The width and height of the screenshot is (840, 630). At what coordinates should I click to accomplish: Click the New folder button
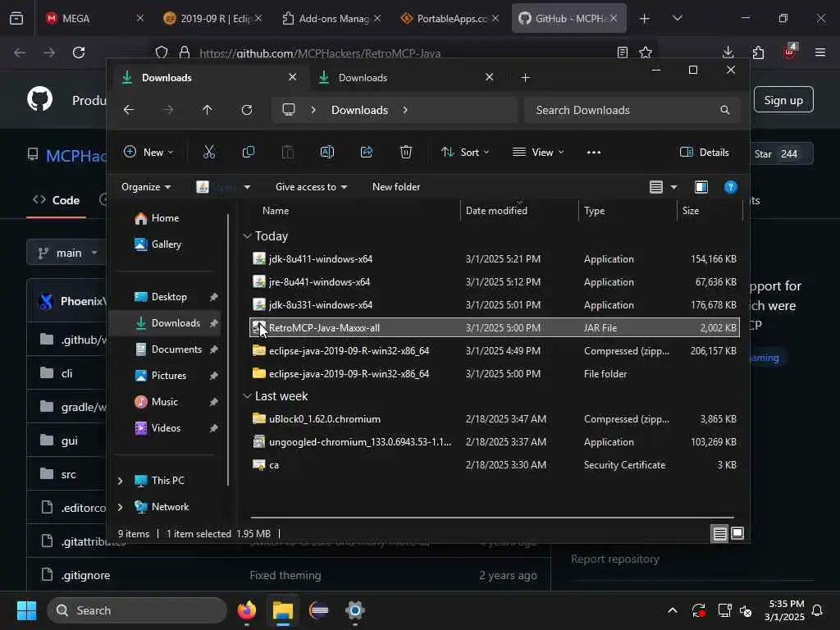point(396,187)
